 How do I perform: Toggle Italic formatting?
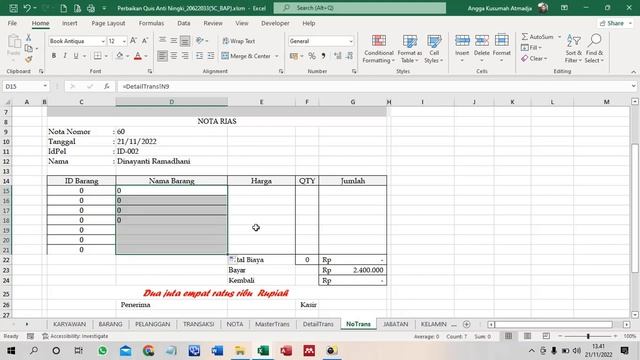click(x=64, y=56)
